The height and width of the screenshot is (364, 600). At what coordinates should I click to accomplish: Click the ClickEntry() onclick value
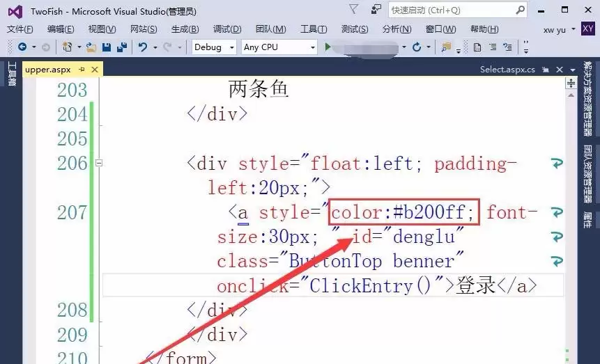(371, 285)
